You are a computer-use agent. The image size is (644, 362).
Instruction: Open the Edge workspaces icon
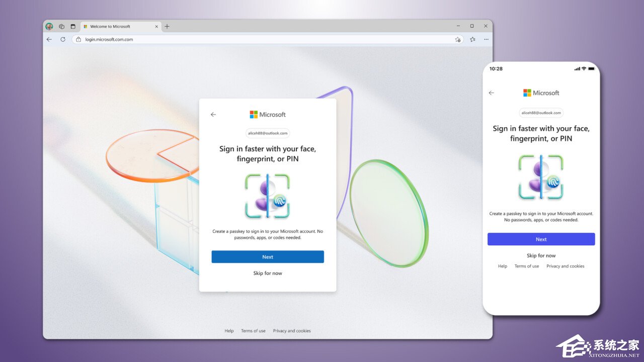[61, 27]
